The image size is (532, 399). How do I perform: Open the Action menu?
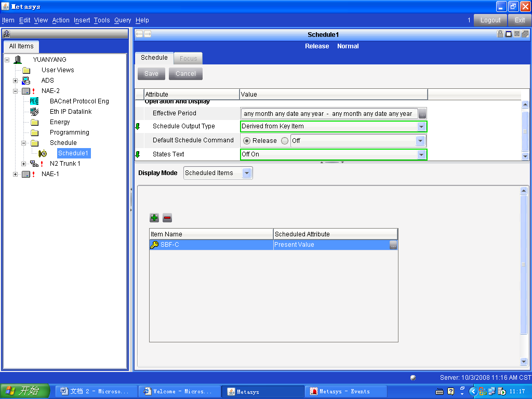point(61,20)
